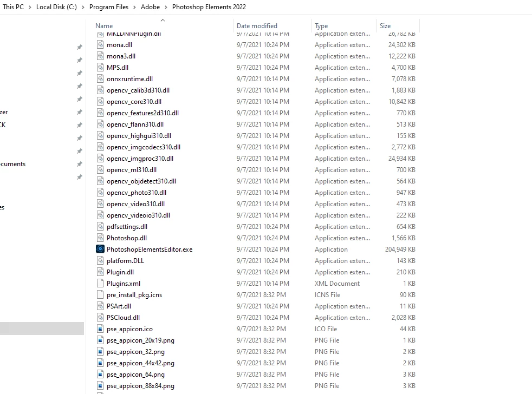Click the pre_install_pkg.icns file icon

click(x=100, y=294)
